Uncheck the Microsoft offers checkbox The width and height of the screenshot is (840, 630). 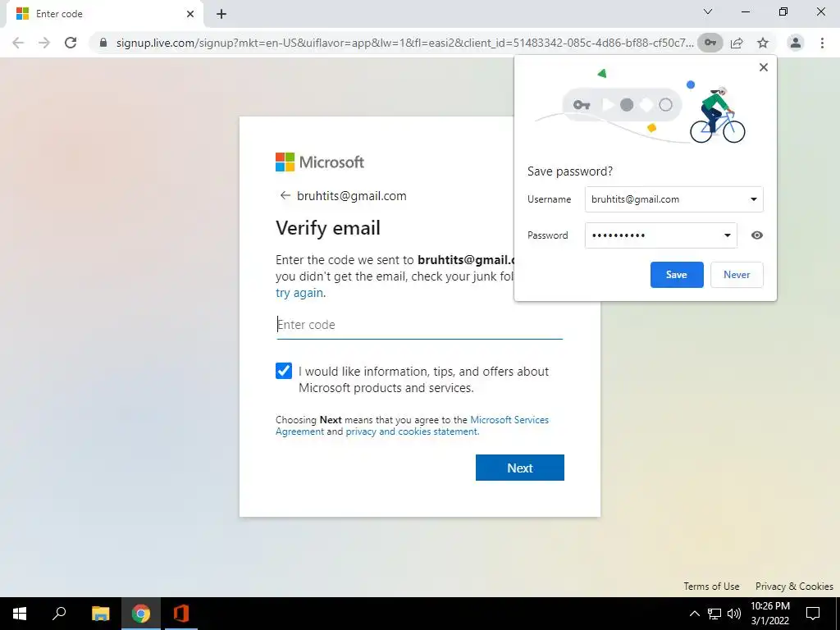(x=283, y=371)
